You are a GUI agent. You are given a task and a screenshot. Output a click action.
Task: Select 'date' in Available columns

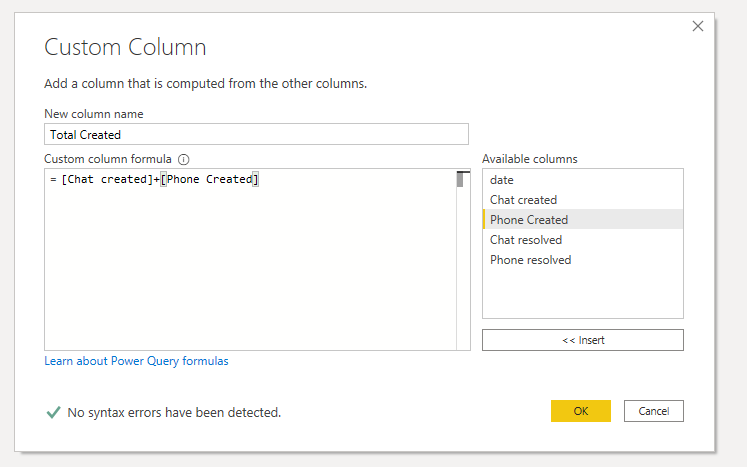583,180
